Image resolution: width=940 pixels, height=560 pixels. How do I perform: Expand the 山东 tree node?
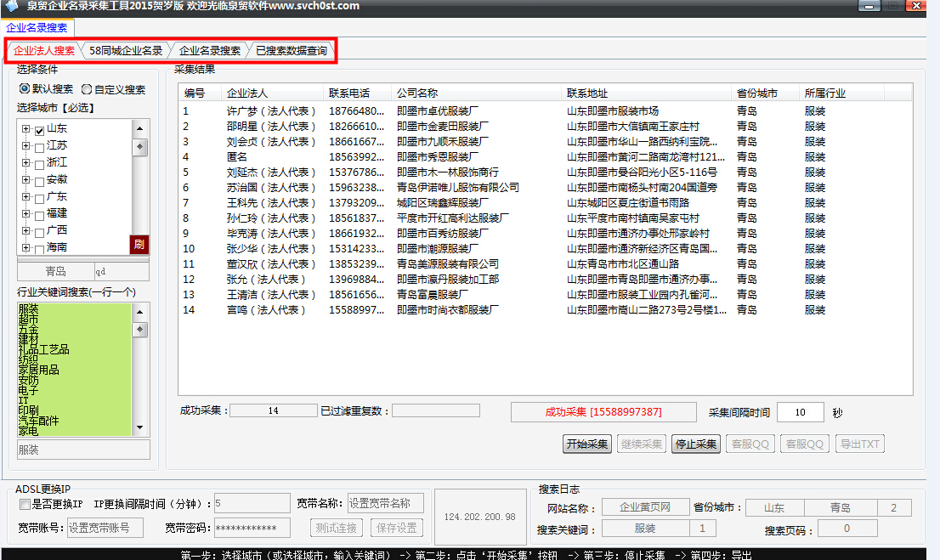[x=25, y=129]
